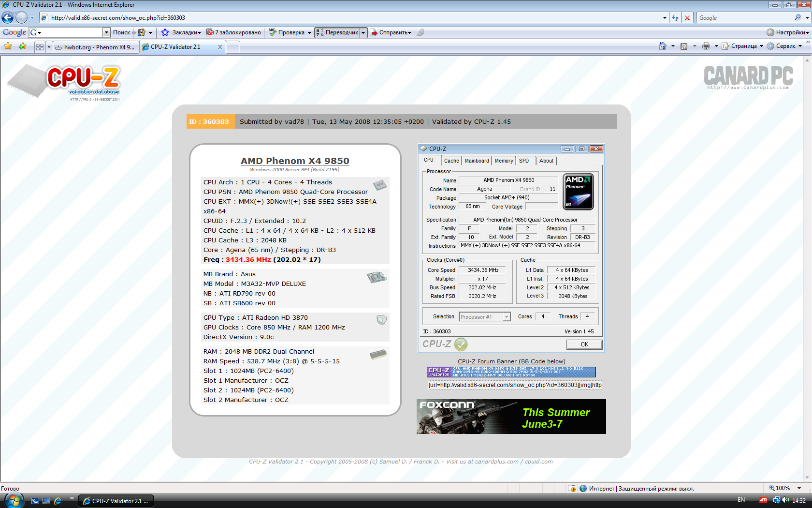812x508 pixels.
Task: Open a new blank tab
Action: (233, 47)
